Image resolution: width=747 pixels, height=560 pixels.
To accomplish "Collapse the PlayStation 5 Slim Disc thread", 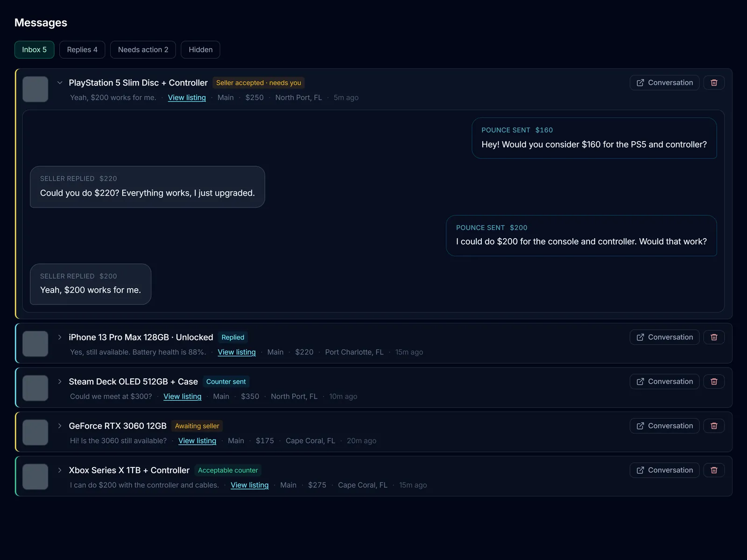I will 60,83.
